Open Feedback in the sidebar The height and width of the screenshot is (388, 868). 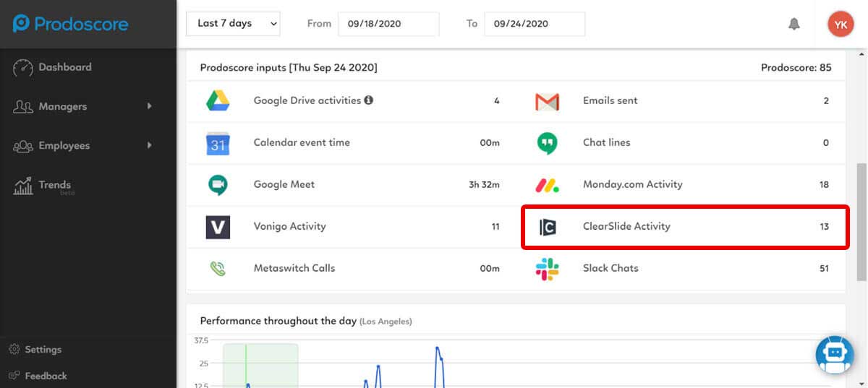(46, 376)
